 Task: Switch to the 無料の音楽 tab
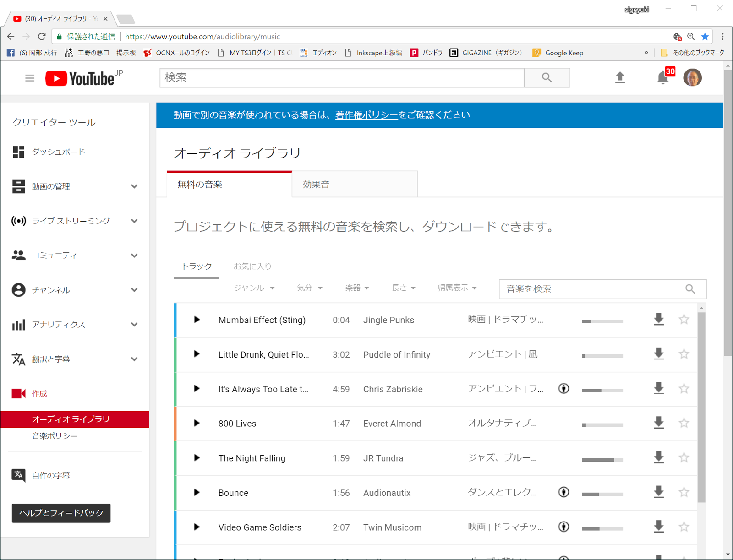(230, 185)
